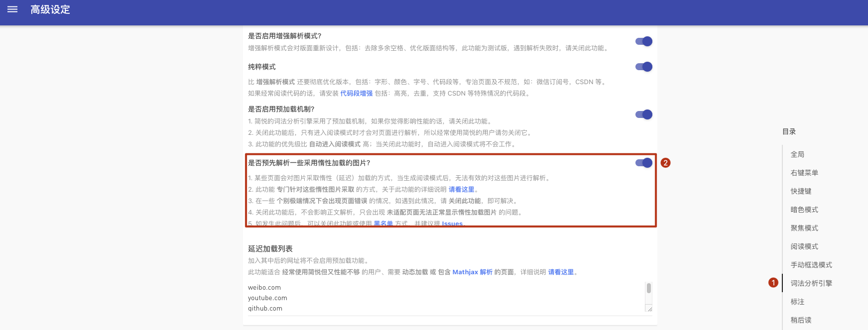Open the Issues link
The width and height of the screenshot is (868, 330).
[452, 223]
